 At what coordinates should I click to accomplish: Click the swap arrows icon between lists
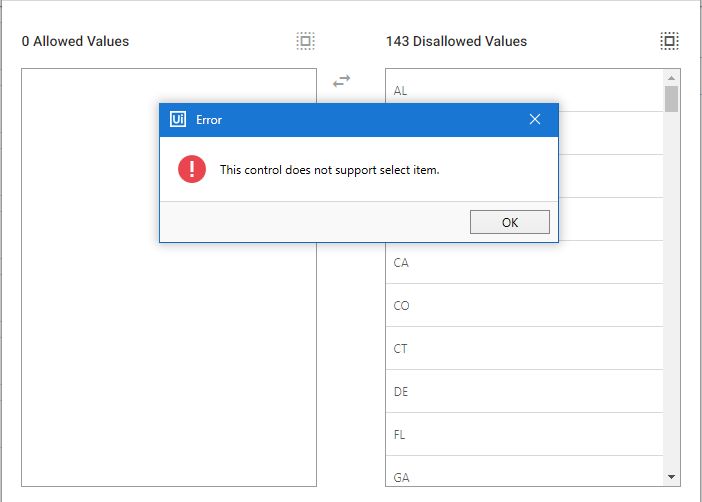point(342,81)
